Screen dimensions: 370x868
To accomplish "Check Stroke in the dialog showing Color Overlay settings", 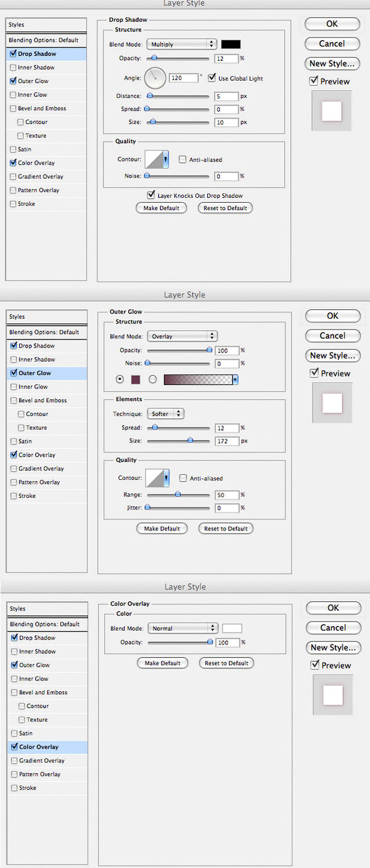I will coord(14,788).
